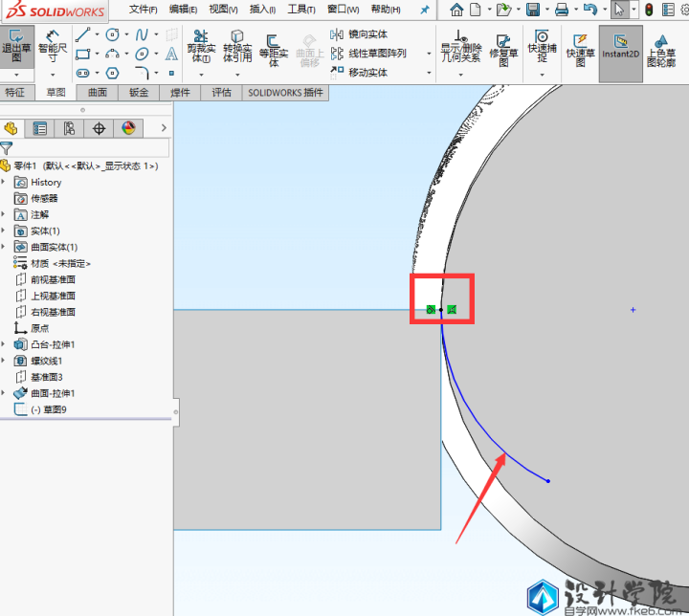689x616 pixels.
Task: Switch to the 钣金 (Sheet Metal) tab
Action: (x=139, y=93)
